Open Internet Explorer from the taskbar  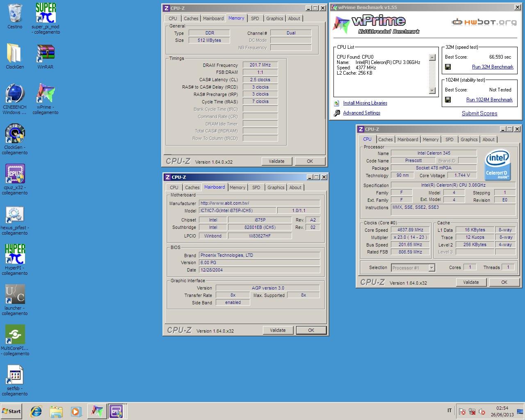(36, 411)
